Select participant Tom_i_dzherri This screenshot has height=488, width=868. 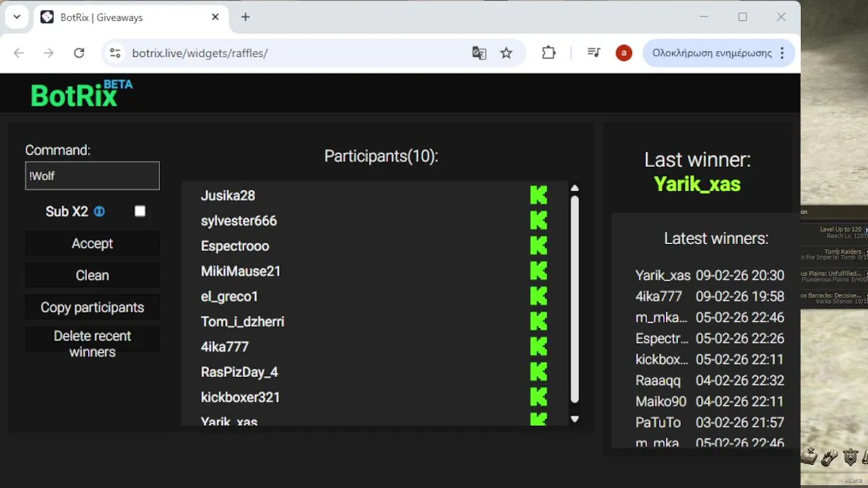[x=242, y=321]
